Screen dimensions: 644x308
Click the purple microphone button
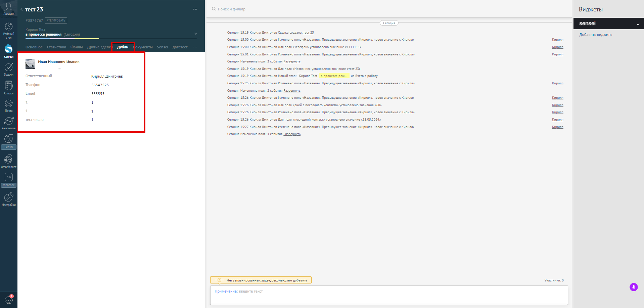pyautogui.click(x=634, y=287)
